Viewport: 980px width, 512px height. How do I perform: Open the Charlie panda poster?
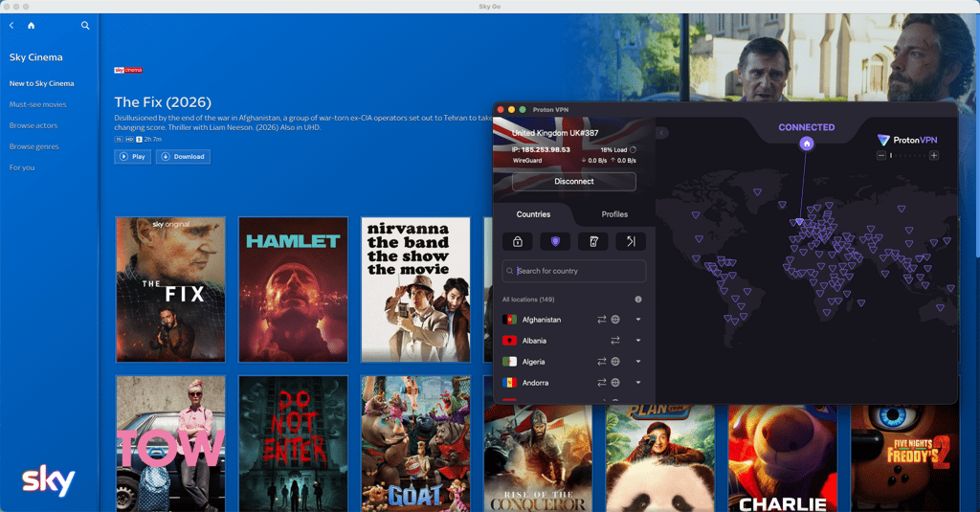coord(783,458)
